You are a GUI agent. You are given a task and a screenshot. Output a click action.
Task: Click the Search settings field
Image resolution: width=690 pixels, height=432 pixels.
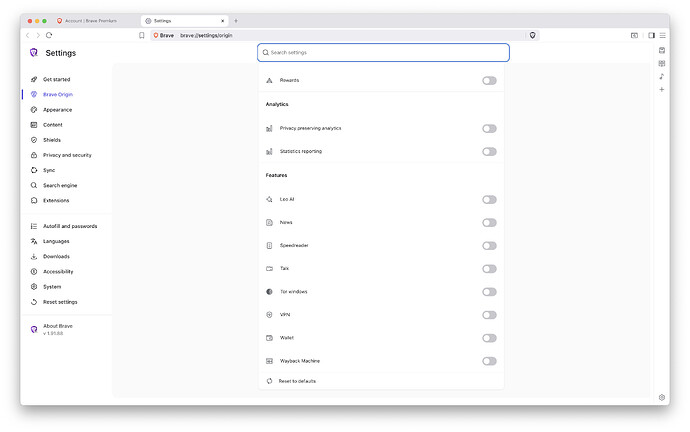(383, 52)
